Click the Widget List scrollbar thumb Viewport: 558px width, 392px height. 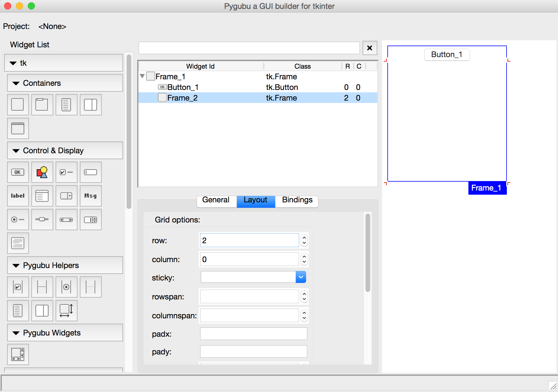pyautogui.click(x=129, y=132)
